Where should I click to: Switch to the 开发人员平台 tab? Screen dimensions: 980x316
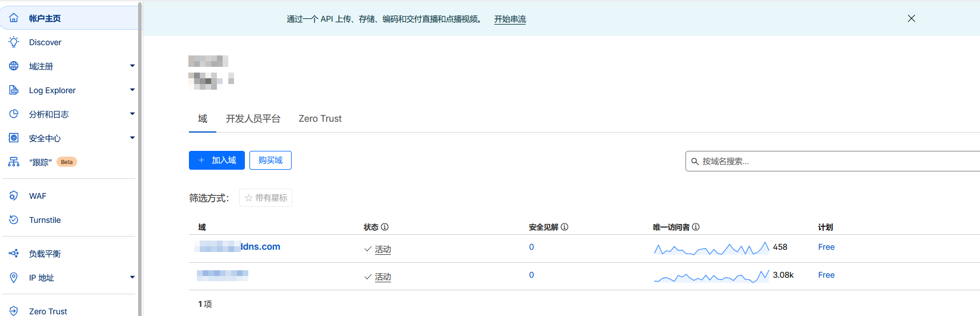(x=253, y=119)
